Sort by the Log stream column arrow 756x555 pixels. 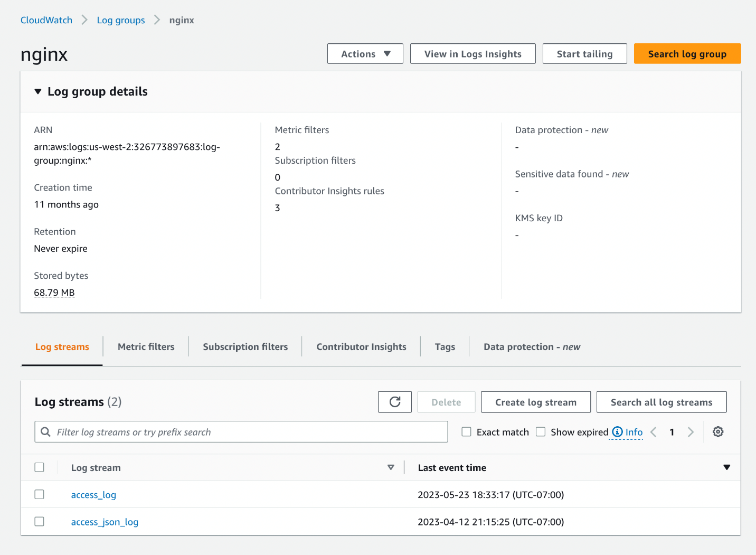point(391,467)
